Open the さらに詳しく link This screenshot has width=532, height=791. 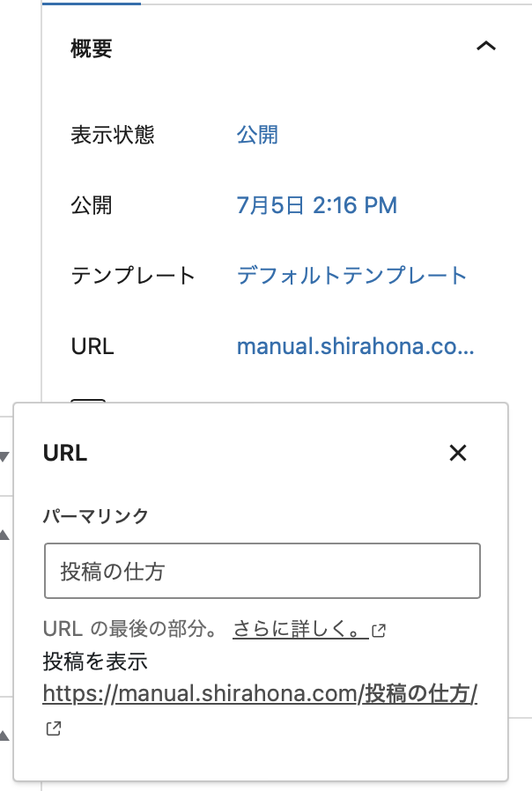click(300, 630)
